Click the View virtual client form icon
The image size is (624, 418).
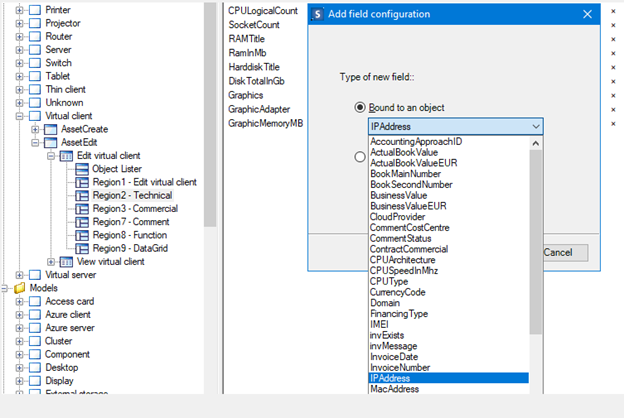(x=66, y=262)
